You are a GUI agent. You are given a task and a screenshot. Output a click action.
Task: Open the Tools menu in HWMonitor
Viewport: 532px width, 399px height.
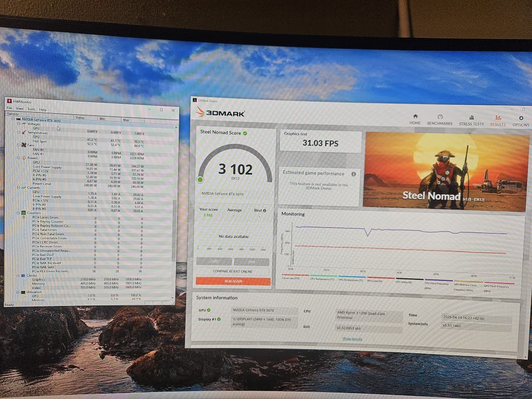click(31, 109)
